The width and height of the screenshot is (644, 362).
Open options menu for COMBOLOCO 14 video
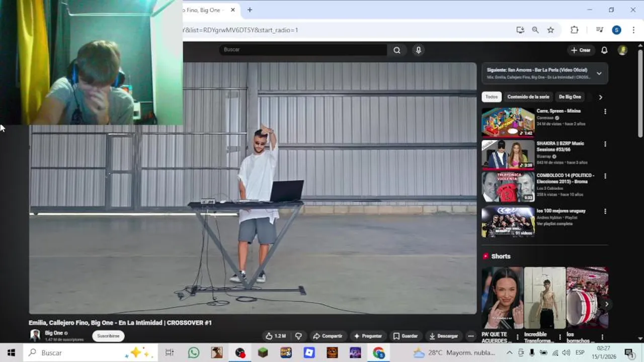point(605,176)
